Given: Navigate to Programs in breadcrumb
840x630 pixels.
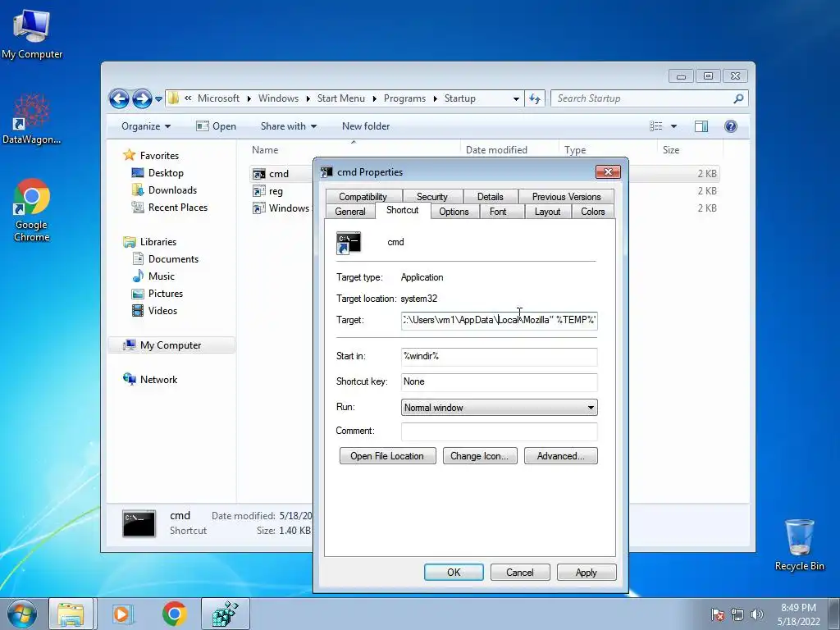Looking at the screenshot, I should [404, 98].
